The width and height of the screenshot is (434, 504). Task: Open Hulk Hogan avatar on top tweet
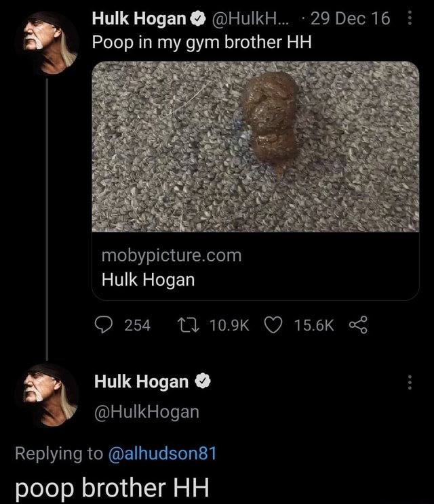pos(47,43)
